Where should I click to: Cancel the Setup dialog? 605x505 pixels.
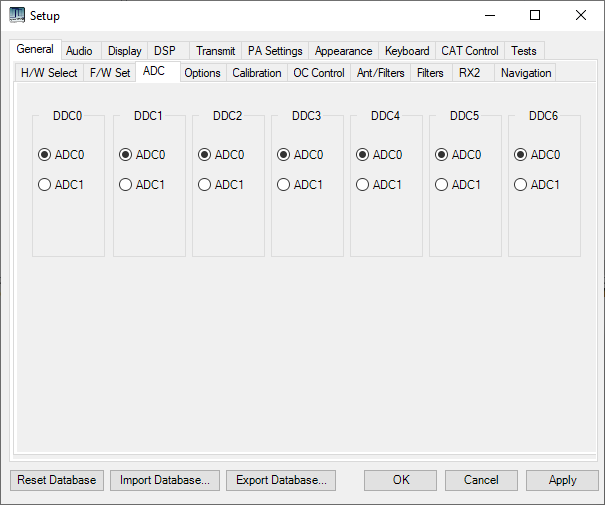[481, 480]
